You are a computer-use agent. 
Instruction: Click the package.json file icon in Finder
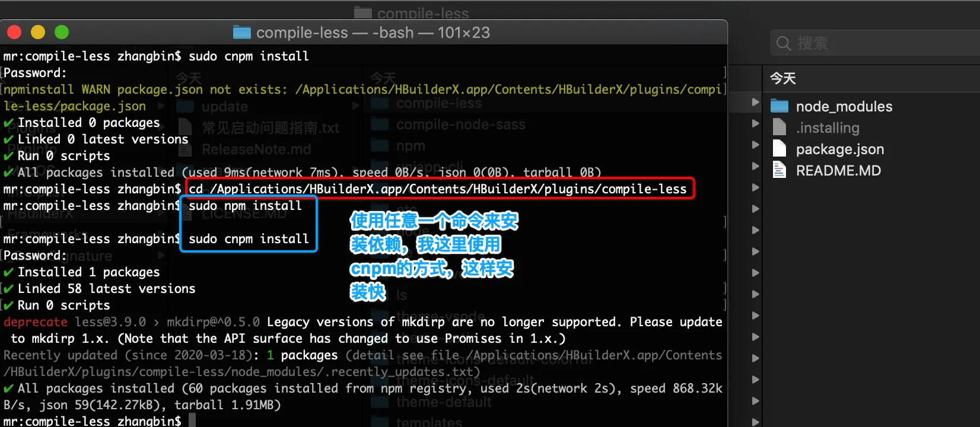coord(779,149)
